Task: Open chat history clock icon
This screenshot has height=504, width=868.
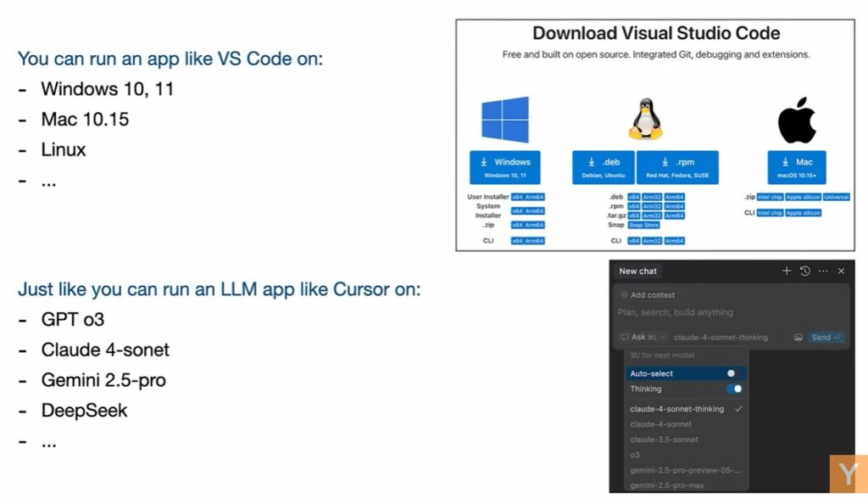Action: pyautogui.click(x=804, y=271)
